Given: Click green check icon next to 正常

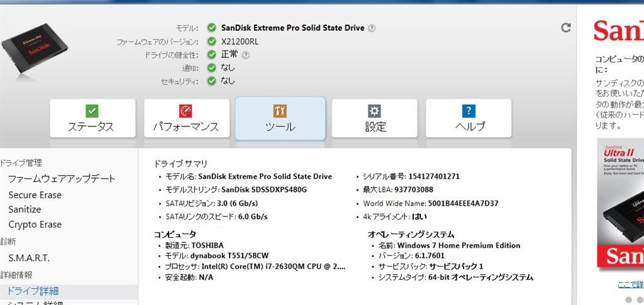Looking at the screenshot, I should pos(211,55).
